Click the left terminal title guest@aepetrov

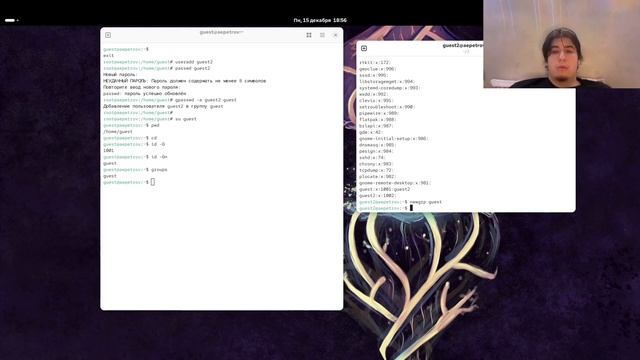222,32
